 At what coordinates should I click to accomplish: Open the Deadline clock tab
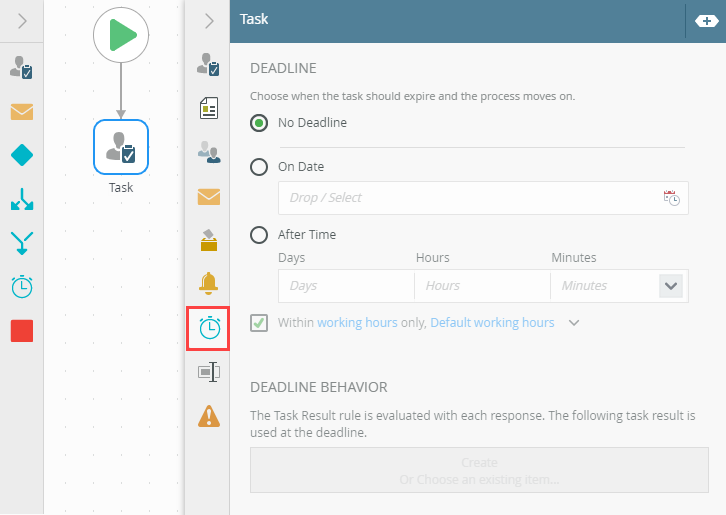pos(208,328)
